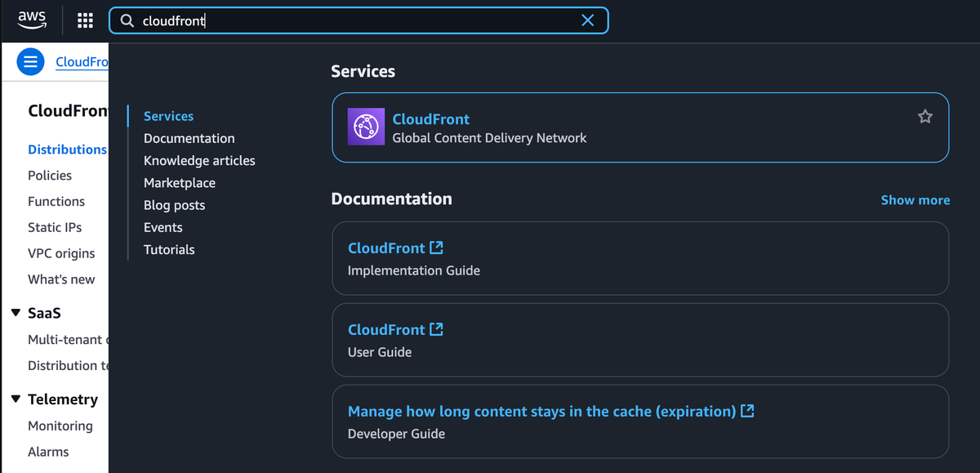The image size is (980, 473).
Task: Go to Policies in the sidebar
Action: pyautogui.click(x=50, y=176)
